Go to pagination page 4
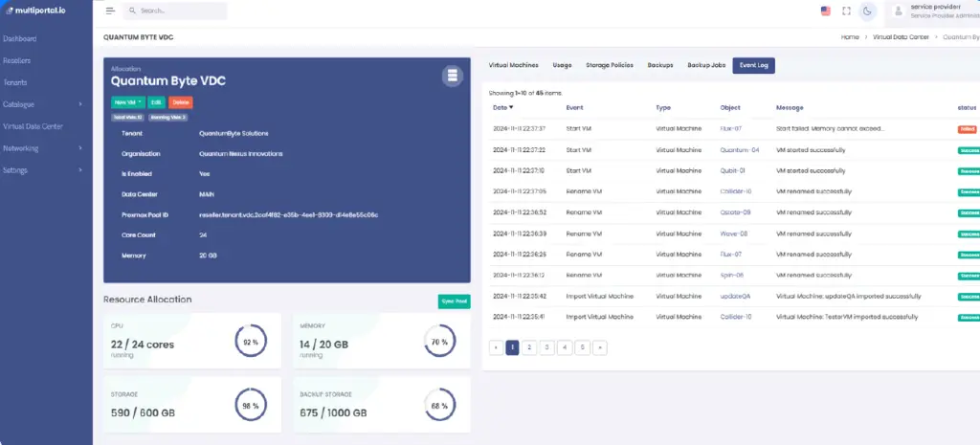Viewport: 980px width, 445px height. click(x=565, y=347)
